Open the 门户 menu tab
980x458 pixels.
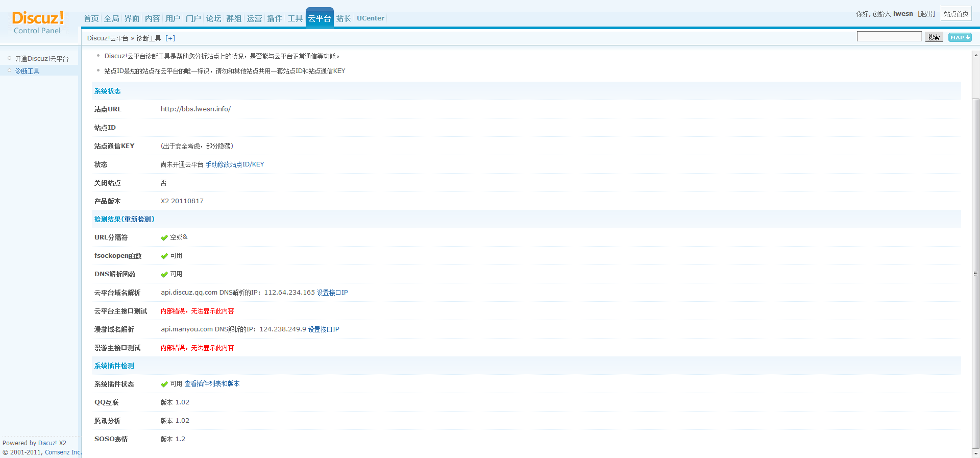pos(193,18)
